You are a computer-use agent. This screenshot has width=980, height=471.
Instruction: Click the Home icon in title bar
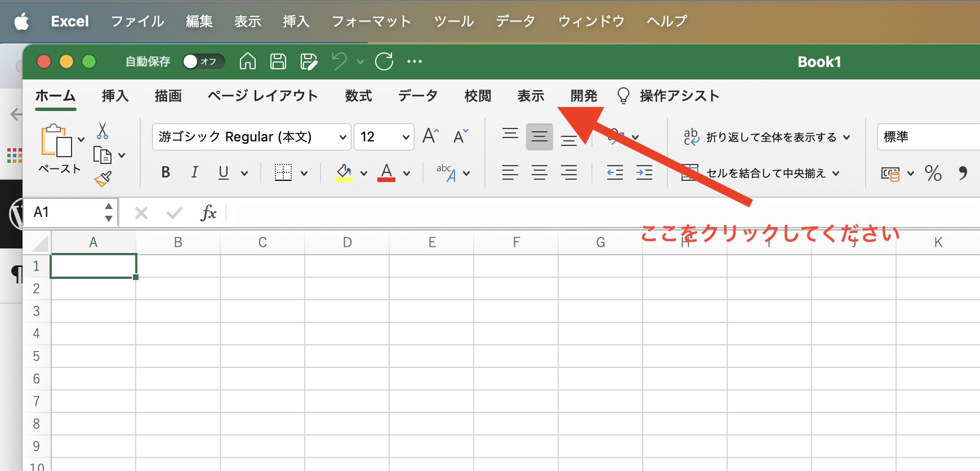(248, 61)
